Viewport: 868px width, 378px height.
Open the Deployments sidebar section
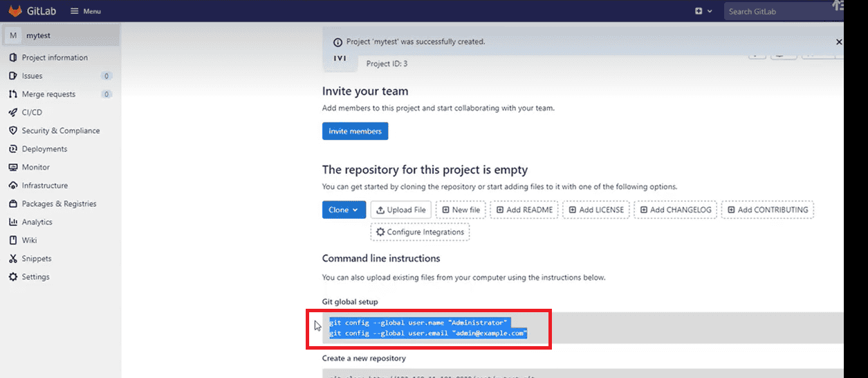(x=44, y=149)
